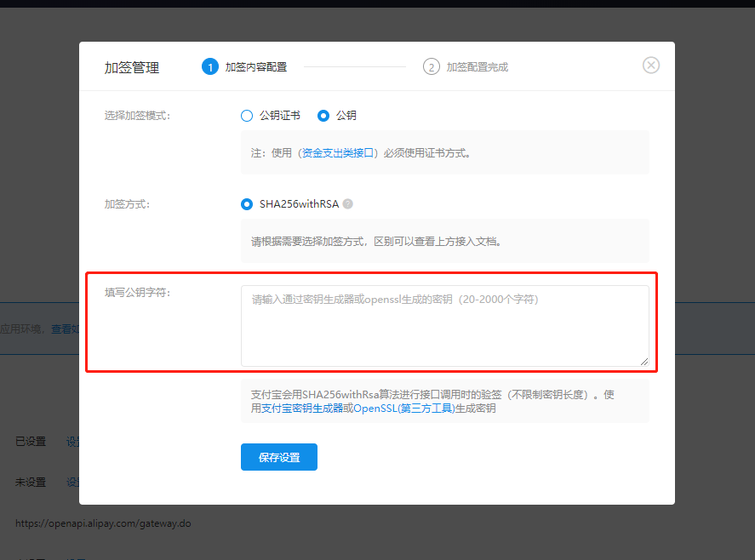Open the OpenSSL(第三方工具) link

[403, 409]
